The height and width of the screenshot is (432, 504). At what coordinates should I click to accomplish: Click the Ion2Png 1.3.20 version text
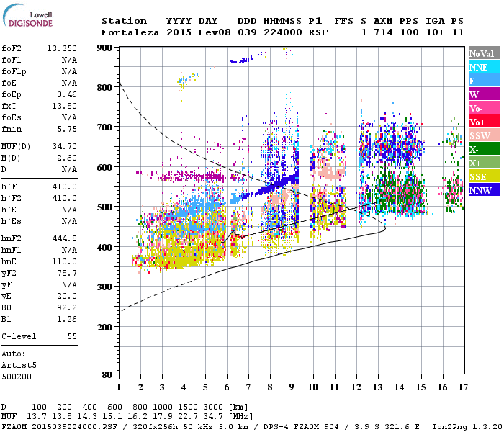tap(467, 426)
